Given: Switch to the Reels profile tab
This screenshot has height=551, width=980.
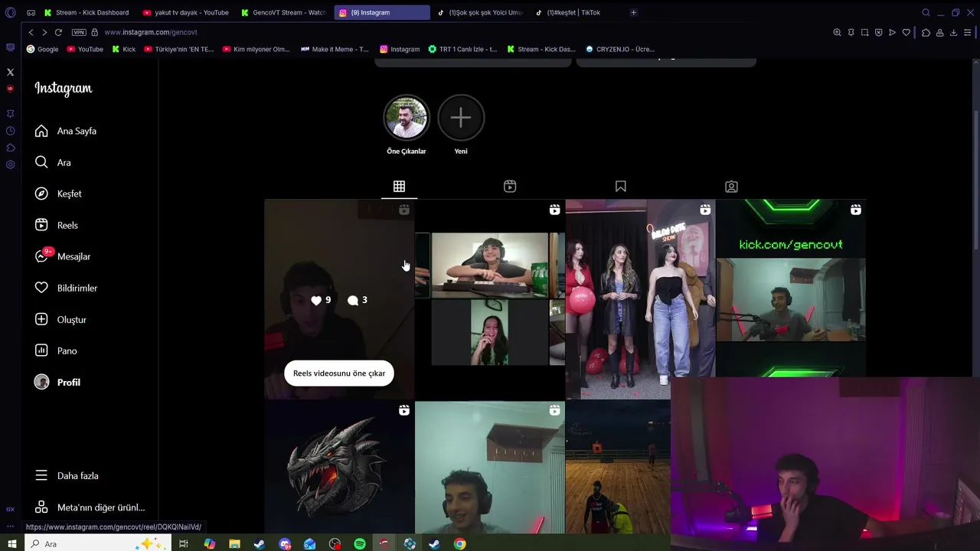Looking at the screenshot, I should pos(510,186).
